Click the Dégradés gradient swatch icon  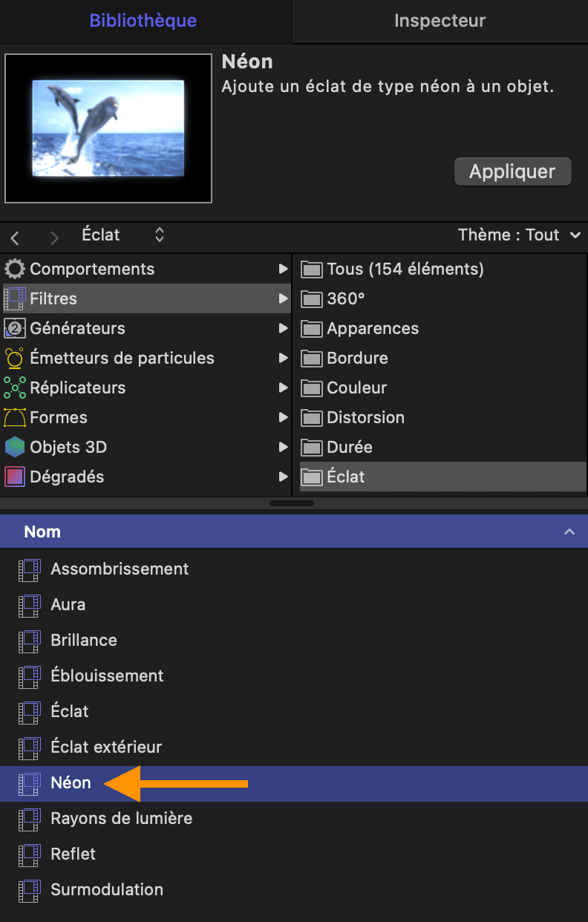pyautogui.click(x=15, y=477)
